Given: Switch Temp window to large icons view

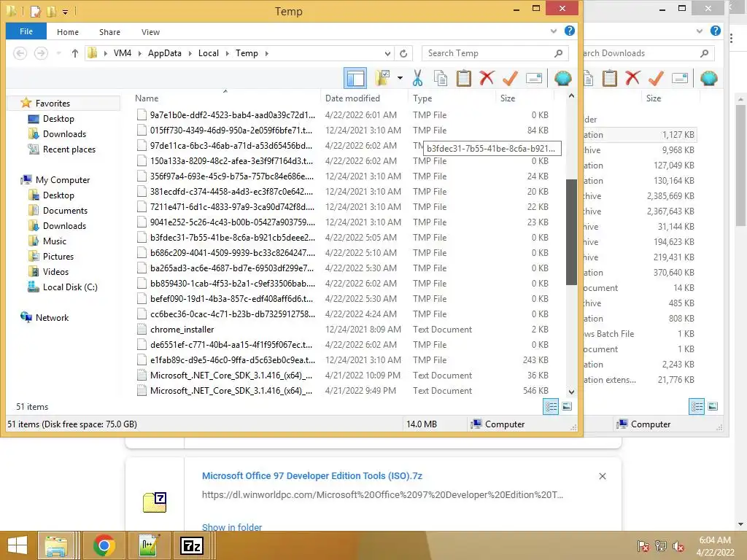Looking at the screenshot, I should pyautogui.click(x=567, y=406).
